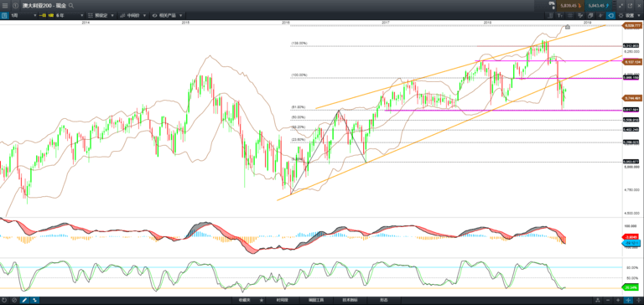Click the edit drawings pencil-list icon
The image size is (644, 305).
pyautogui.click(x=580, y=15)
